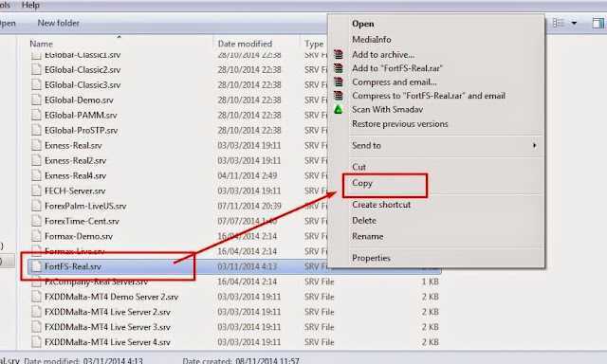Toggle the preview pane icon

[x=598, y=23]
